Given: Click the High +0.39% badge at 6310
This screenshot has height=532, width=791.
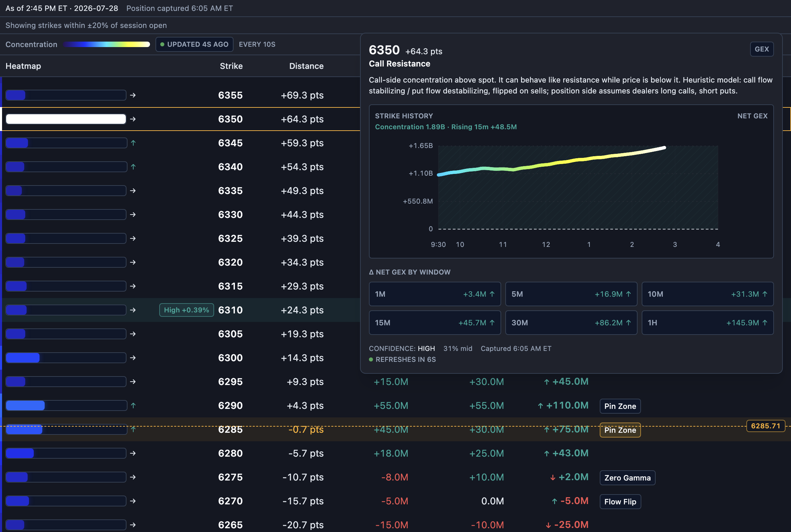Looking at the screenshot, I should pos(186,310).
